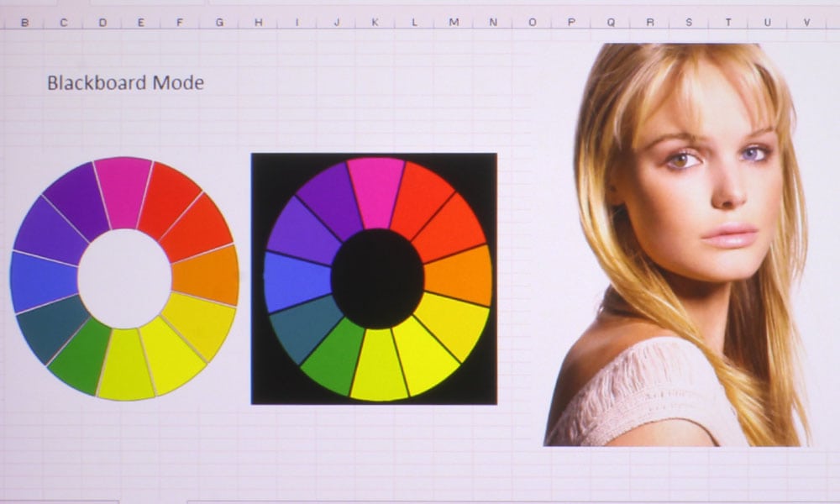This screenshot has width=840, height=504.
Task: Pick orange segment on left color wheel
Action: pos(207,276)
